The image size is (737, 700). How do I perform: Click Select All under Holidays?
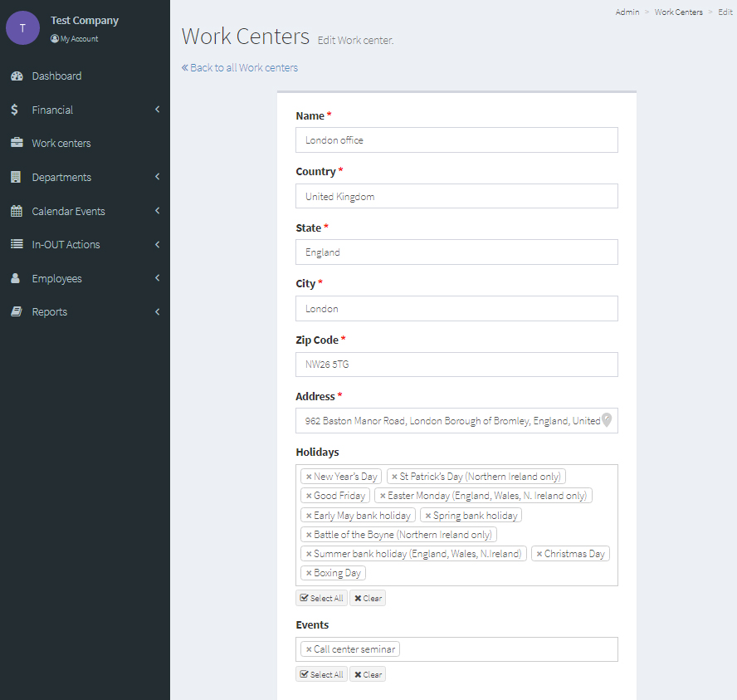(321, 598)
